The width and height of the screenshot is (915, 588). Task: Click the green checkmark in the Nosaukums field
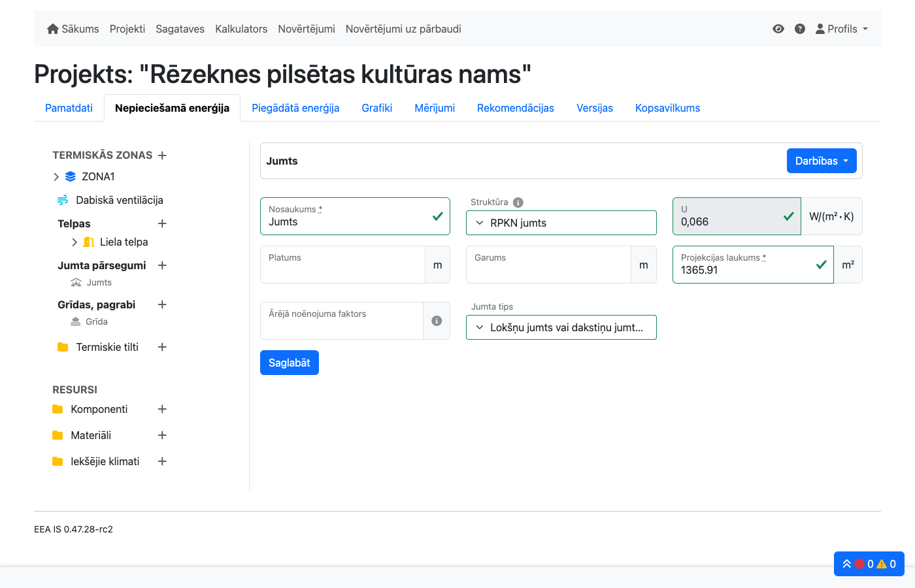(437, 218)
